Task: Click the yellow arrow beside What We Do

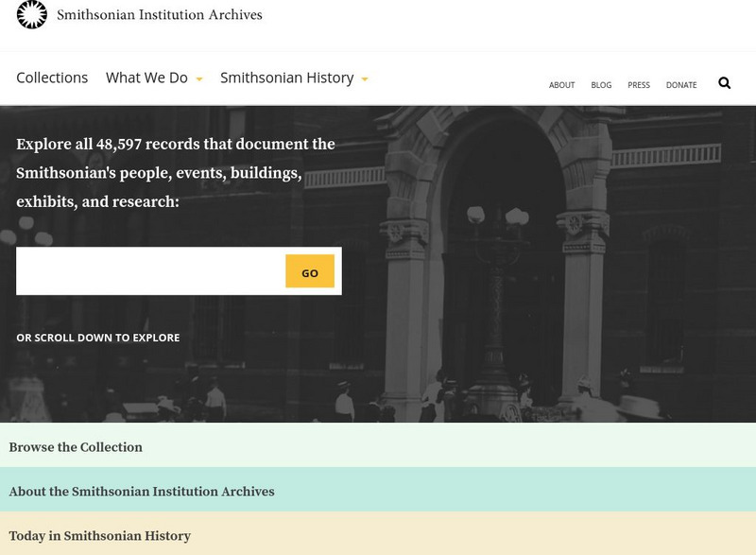Action: click(x=198, y=79)
